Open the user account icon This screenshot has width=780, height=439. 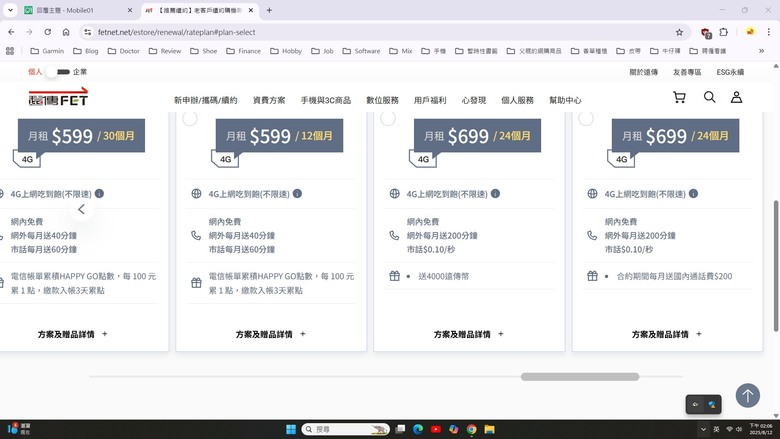click(736, 97)
